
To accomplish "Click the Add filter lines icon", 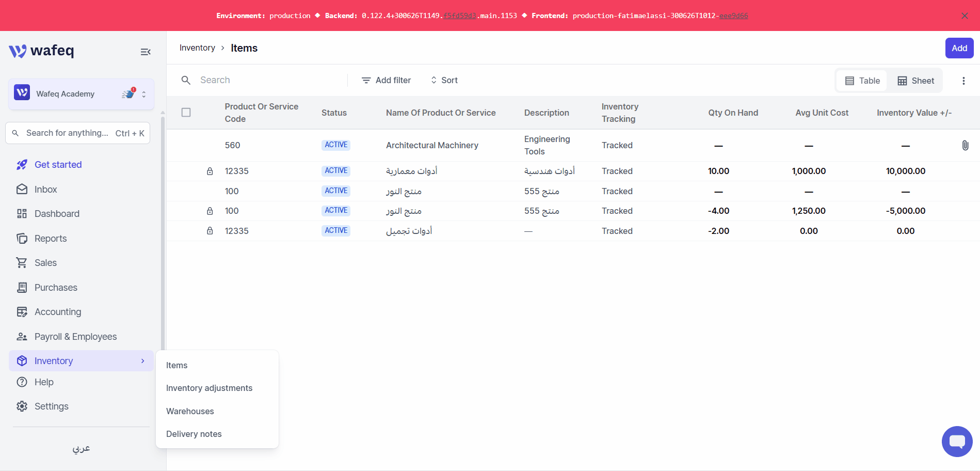I will pos(366,81).
